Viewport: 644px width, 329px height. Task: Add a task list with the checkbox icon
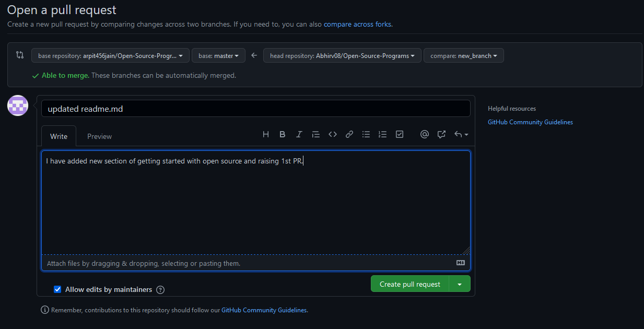coord(400,135)
